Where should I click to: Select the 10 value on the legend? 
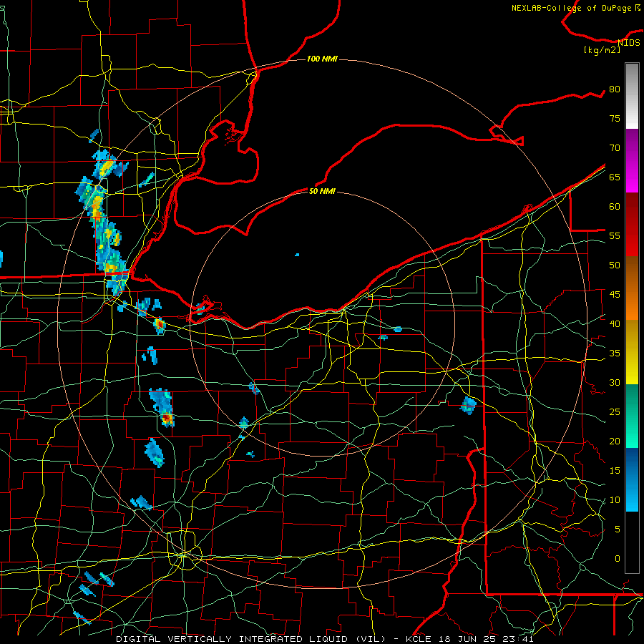pyautogui.click(x=615, y=500)
